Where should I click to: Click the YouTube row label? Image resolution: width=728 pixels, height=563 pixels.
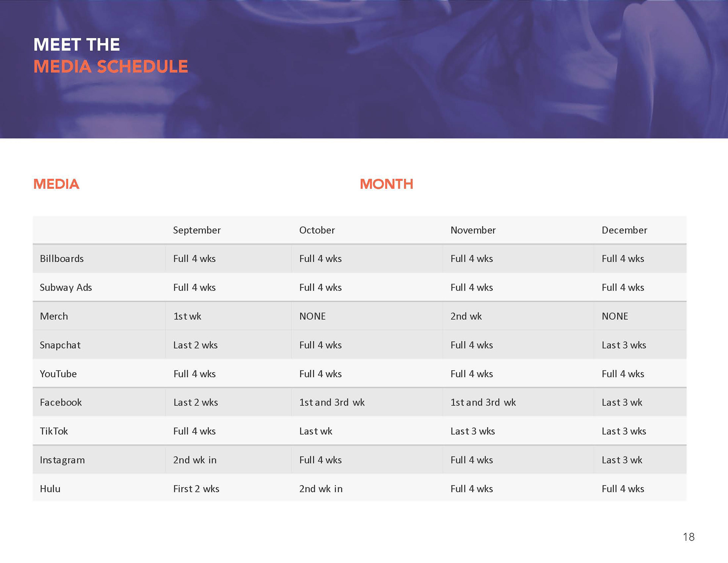coord(58,374)
